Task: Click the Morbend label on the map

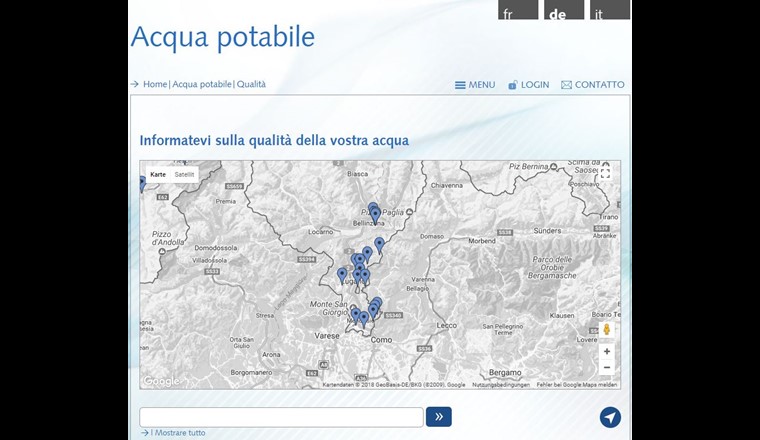Action: point(482,240)
